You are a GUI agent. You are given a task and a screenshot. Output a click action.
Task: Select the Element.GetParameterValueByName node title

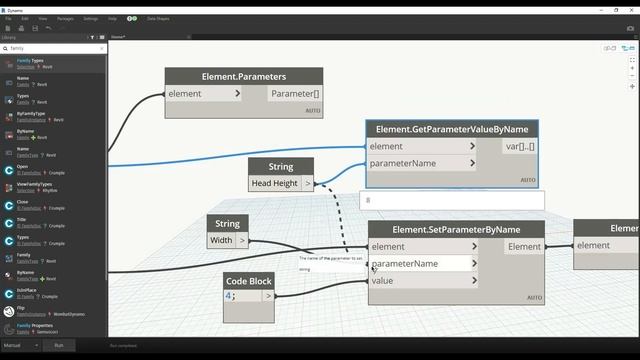pyautogui.click(x=452, y=129)
